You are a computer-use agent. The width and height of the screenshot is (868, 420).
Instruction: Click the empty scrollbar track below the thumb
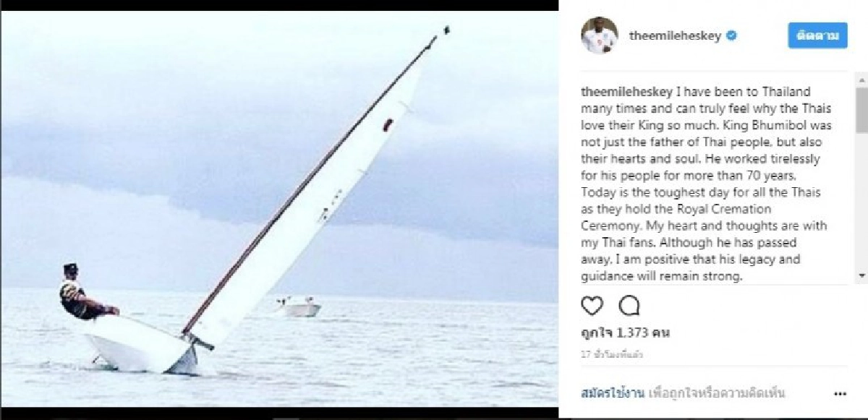pyautogui.click(x=861, y=202)
